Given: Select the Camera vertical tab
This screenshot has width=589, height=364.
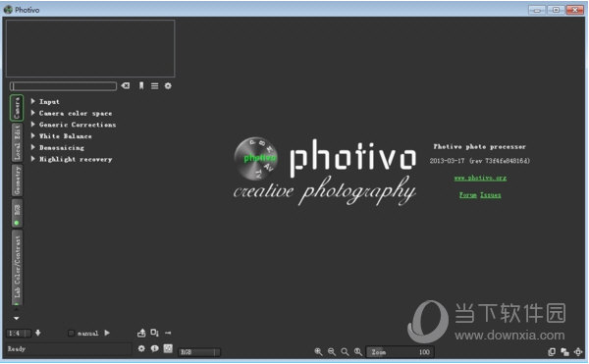Looking at the screenshot, I should point(17,108).
